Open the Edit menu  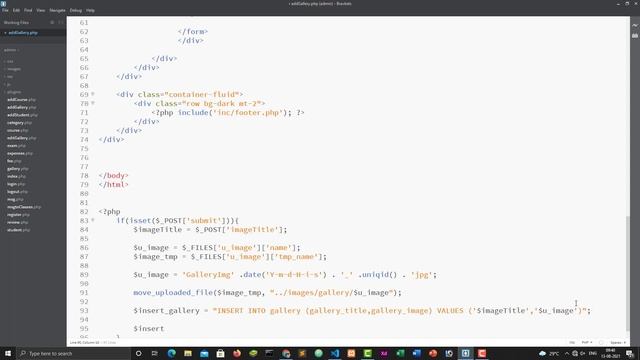pos(16,10)
